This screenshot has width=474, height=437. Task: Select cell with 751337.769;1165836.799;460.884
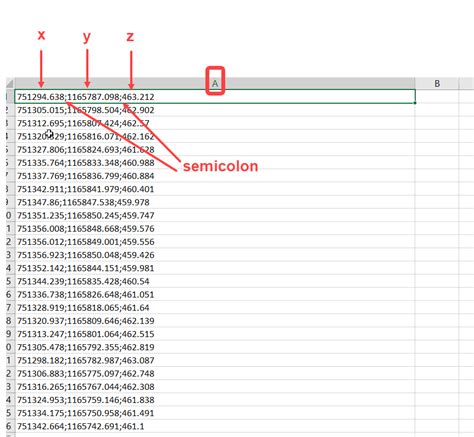click(x=215, y=176)
